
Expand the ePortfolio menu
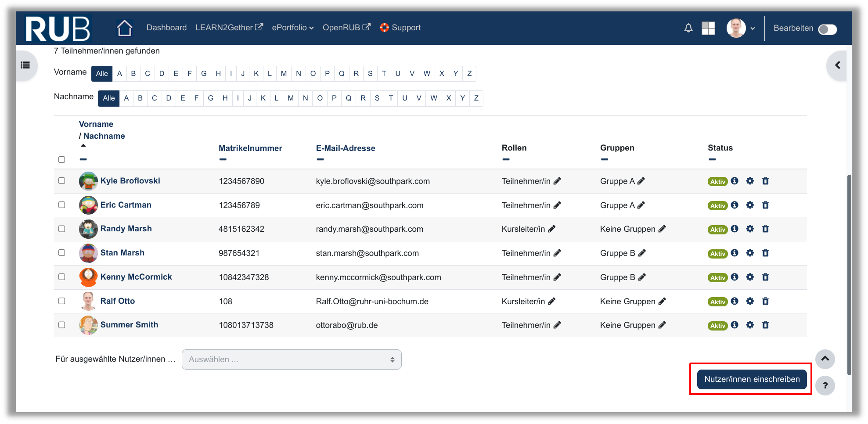(x=292, y=28)
